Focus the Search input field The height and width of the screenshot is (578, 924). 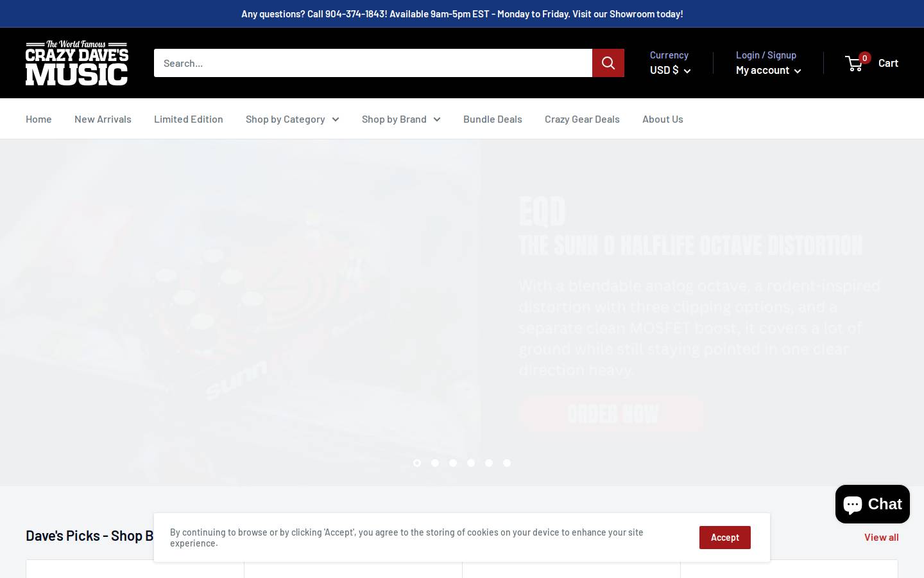(373, 63)
